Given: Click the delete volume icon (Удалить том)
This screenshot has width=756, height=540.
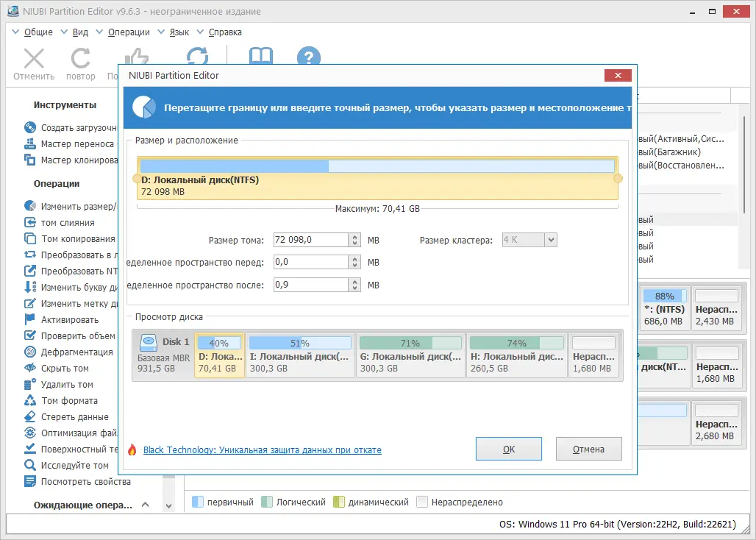Looking at the screenshot, I should click(x=30, y=384).
